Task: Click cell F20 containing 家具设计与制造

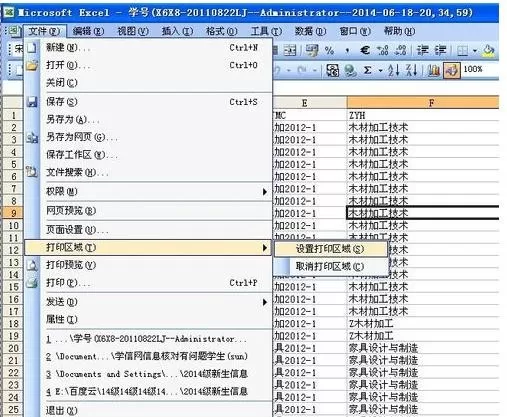Action: click(x=423, y=348)
